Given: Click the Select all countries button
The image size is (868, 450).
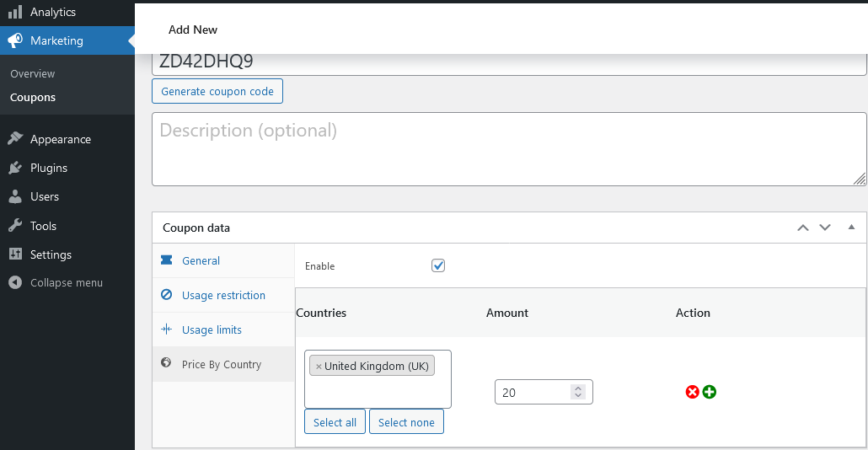Looking at the screenshot, I should click(335, 422).
